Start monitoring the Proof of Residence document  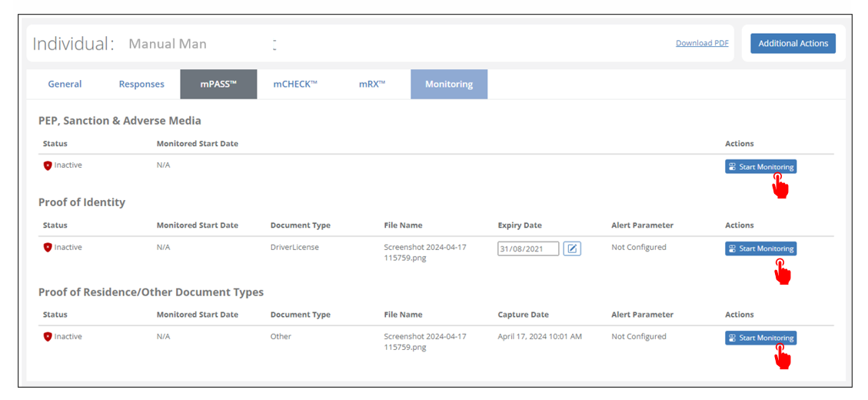click(760, 338)
